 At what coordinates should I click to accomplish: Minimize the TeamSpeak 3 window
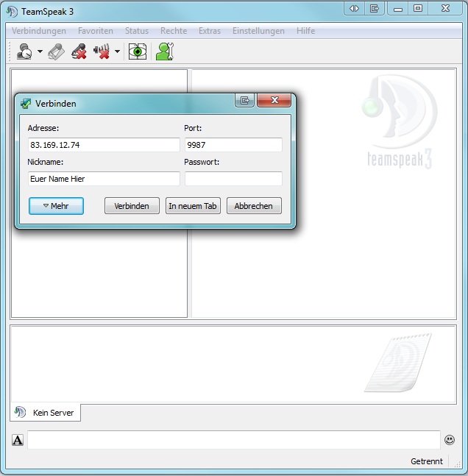pyautogui.click(x=398, y=8)
